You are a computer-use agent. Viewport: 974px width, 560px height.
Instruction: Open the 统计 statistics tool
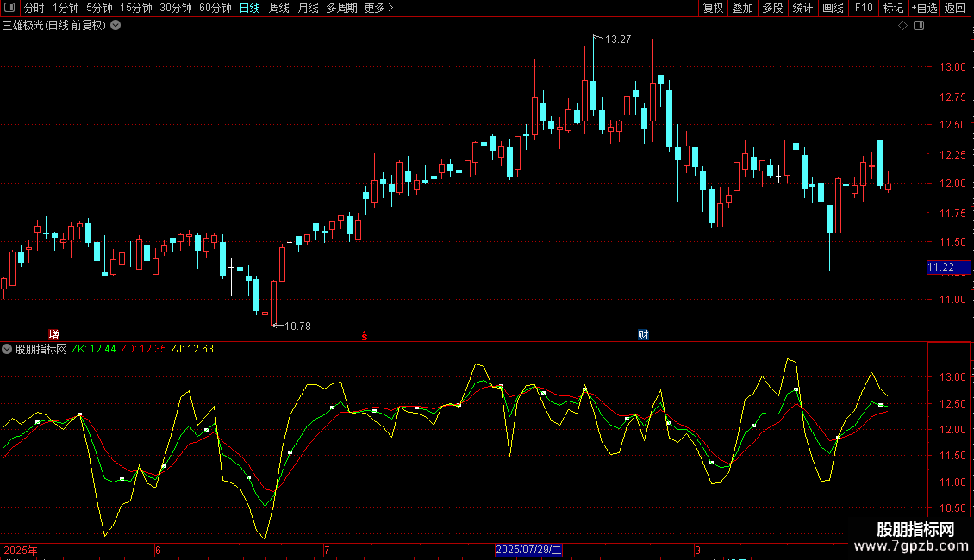point(802,8)
